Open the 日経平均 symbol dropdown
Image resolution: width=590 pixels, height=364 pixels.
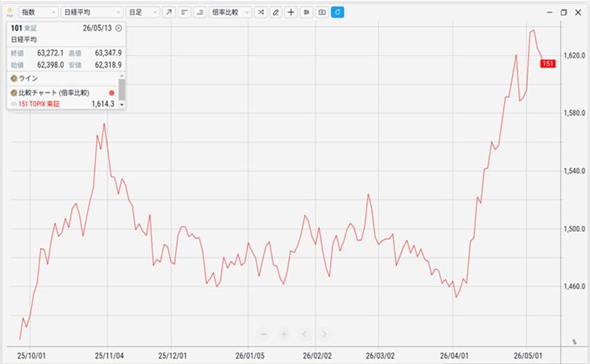(92, 12)
